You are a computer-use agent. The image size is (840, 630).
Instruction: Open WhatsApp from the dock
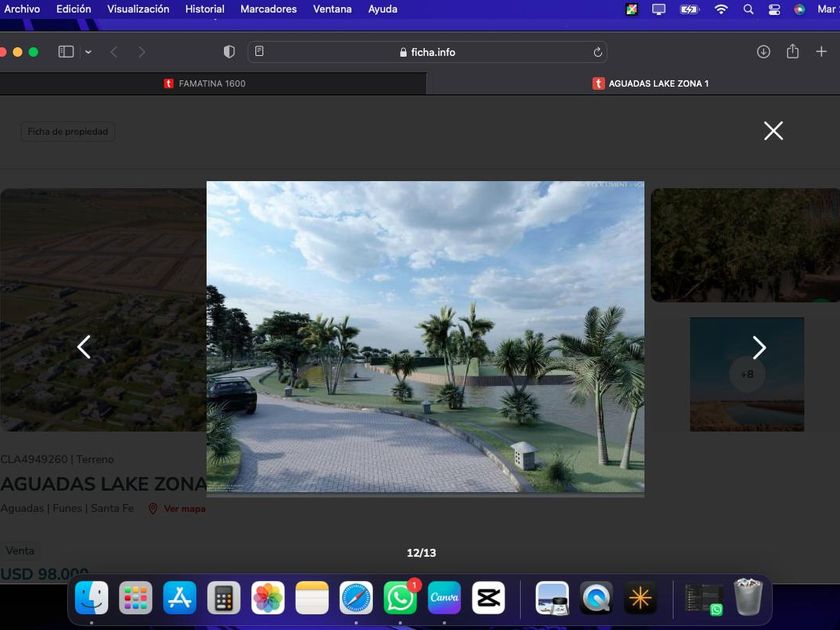click(x=400, y=598)
